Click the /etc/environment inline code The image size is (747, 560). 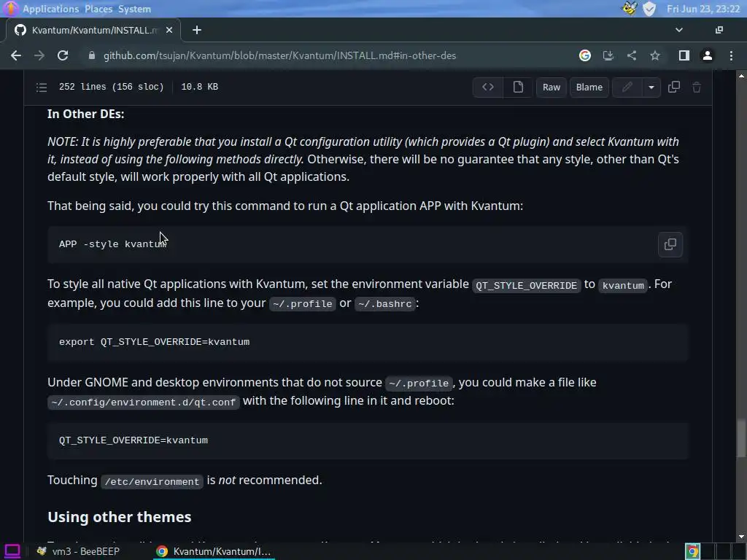click(152, 481)
